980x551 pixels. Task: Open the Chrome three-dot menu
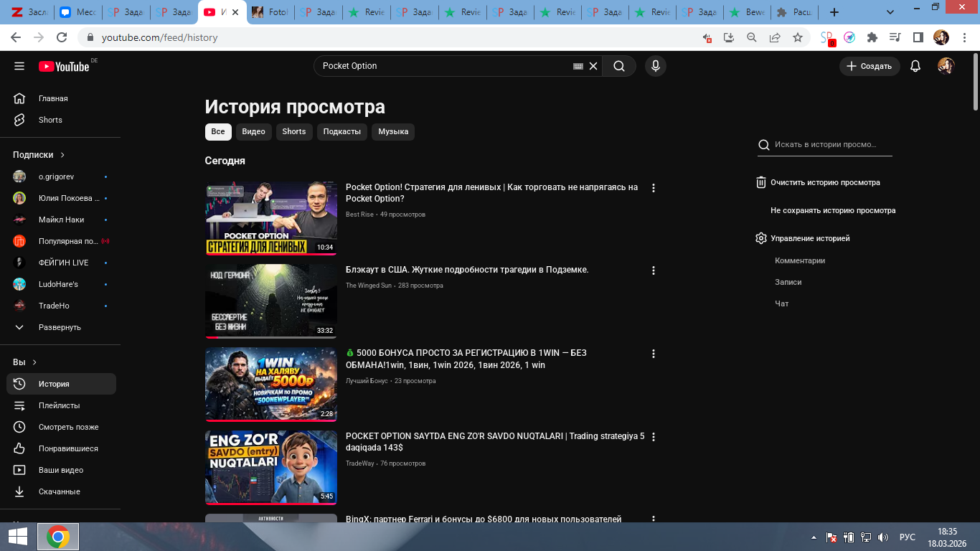tap(963, 37)
